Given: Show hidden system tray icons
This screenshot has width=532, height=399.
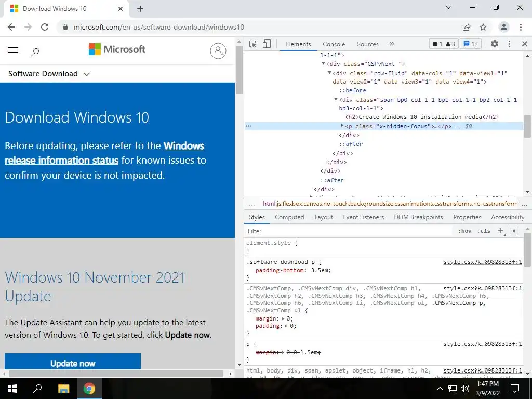Looking at the screenshot, I should (440, 389).
